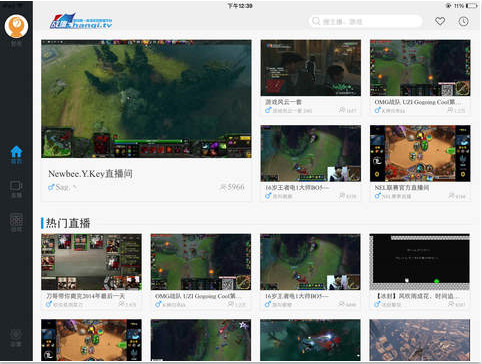Open the 16岁王者 thumbnail below the 游戏风云一套 card
Image resolution: width=482 pixels, height=364 pixels.
pos(311,153)
